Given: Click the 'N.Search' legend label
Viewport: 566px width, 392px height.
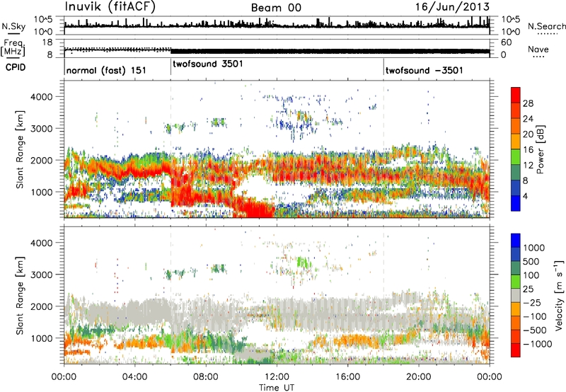Looking at the screenshot, I should point(546,26).
